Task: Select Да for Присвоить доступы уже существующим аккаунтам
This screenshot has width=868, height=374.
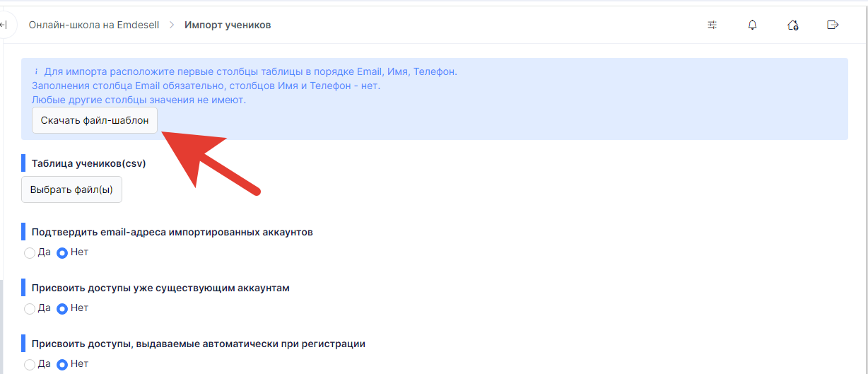Action: (x=30, y=308)
